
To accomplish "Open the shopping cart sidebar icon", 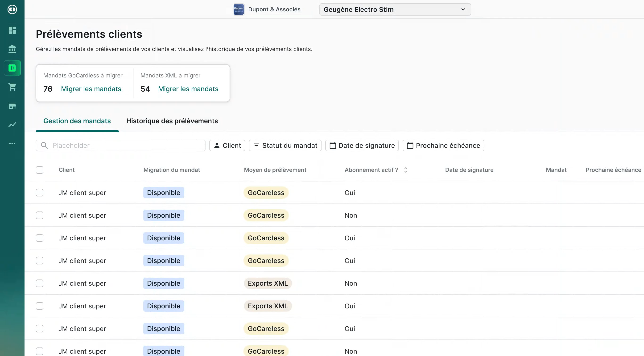I will (12, 87).
